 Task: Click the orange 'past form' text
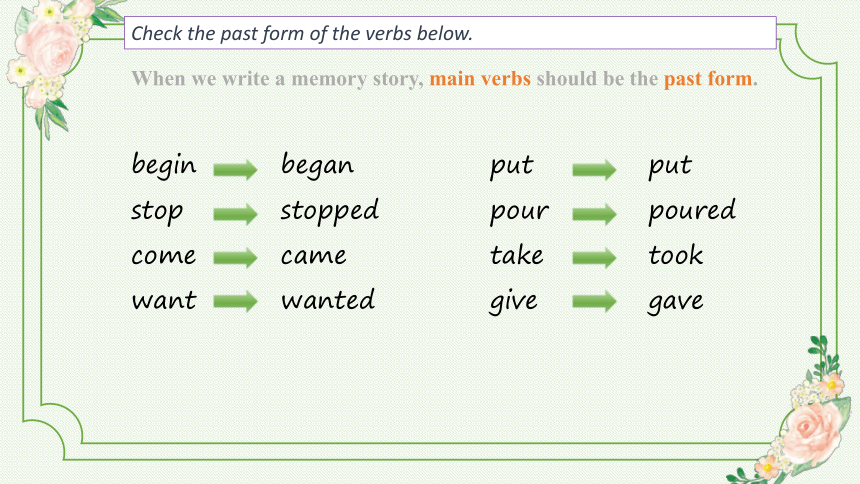[x=708, y=78]
